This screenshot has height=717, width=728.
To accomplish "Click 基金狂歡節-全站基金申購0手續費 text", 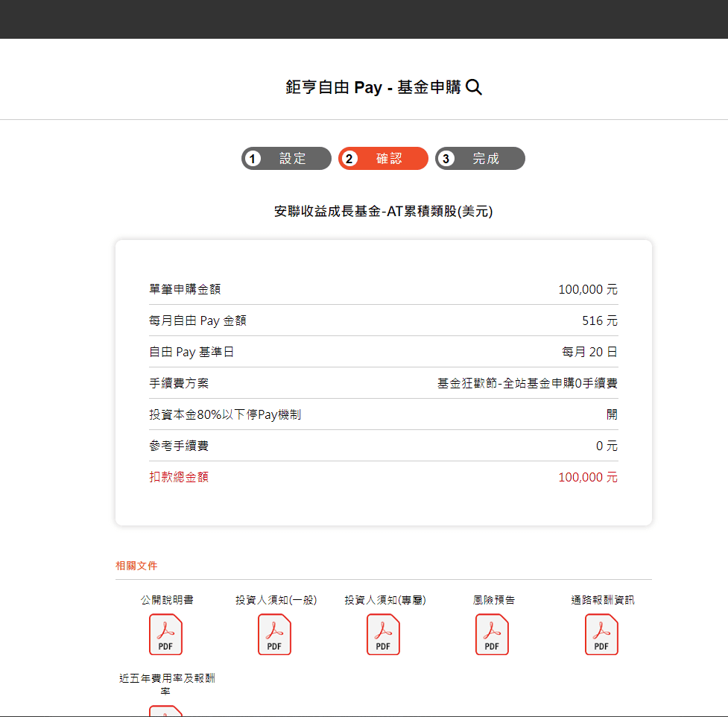I will (528, 383).
